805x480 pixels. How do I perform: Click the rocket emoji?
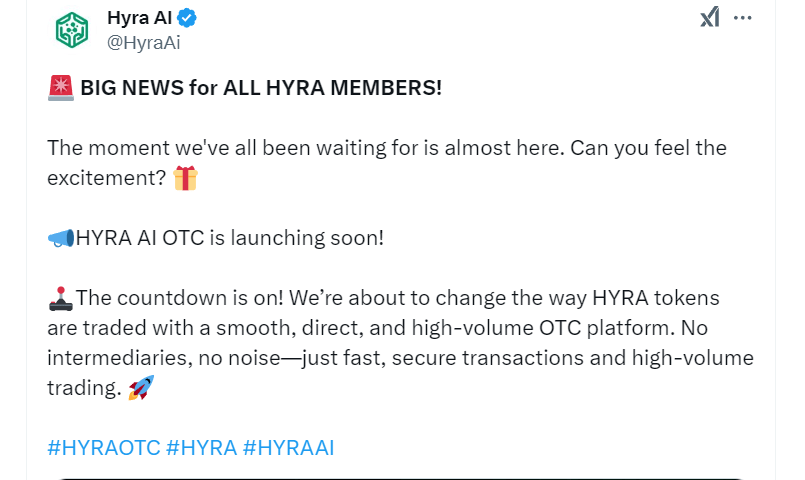(141, 388)
